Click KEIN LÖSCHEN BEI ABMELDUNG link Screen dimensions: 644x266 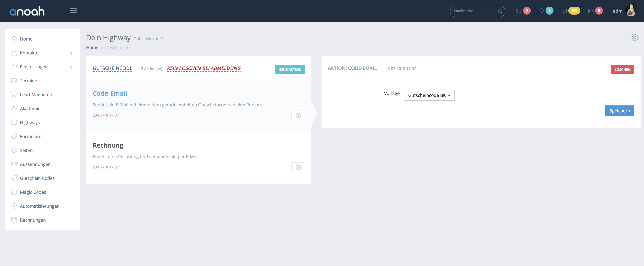tap(204, 68)
